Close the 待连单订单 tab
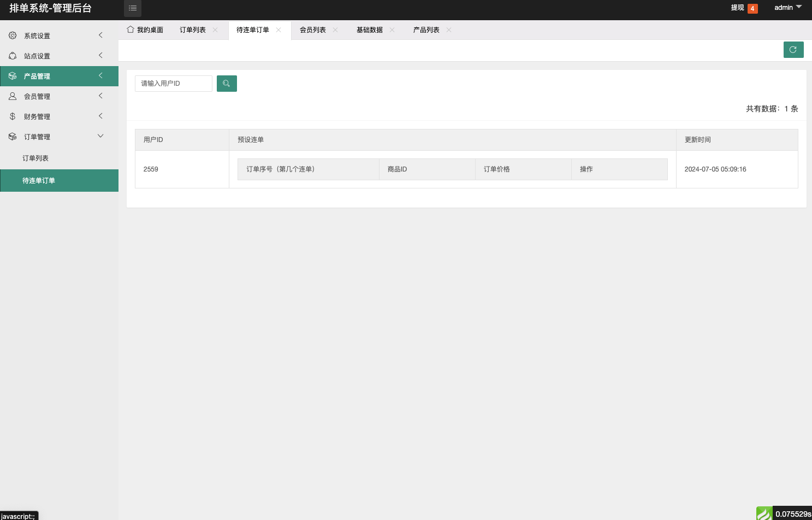This screenshot has height=520, width=812. click(278, 30)
